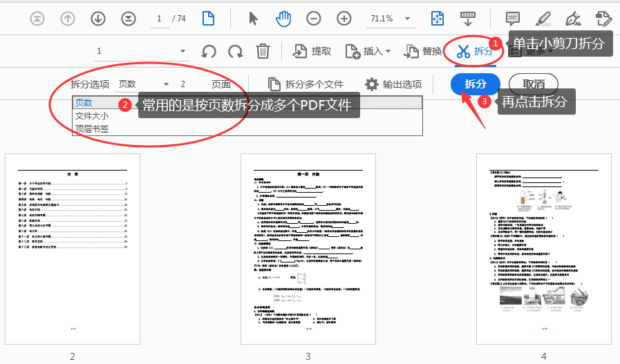620x364 pixels.
Task: Zoom in with plus icon
Action: [x=344, y=19]
